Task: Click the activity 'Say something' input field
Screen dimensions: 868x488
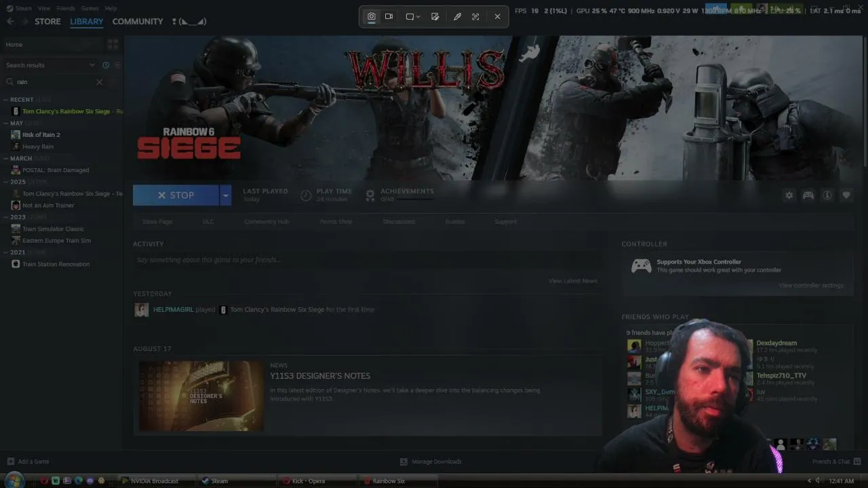Action: tap(368, 260)
